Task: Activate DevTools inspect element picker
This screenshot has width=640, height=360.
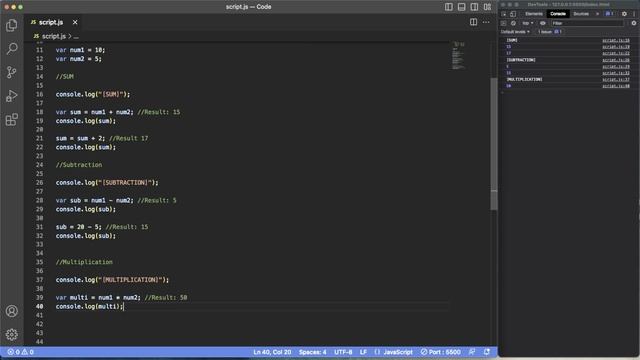Action: [x=504, y=14]
